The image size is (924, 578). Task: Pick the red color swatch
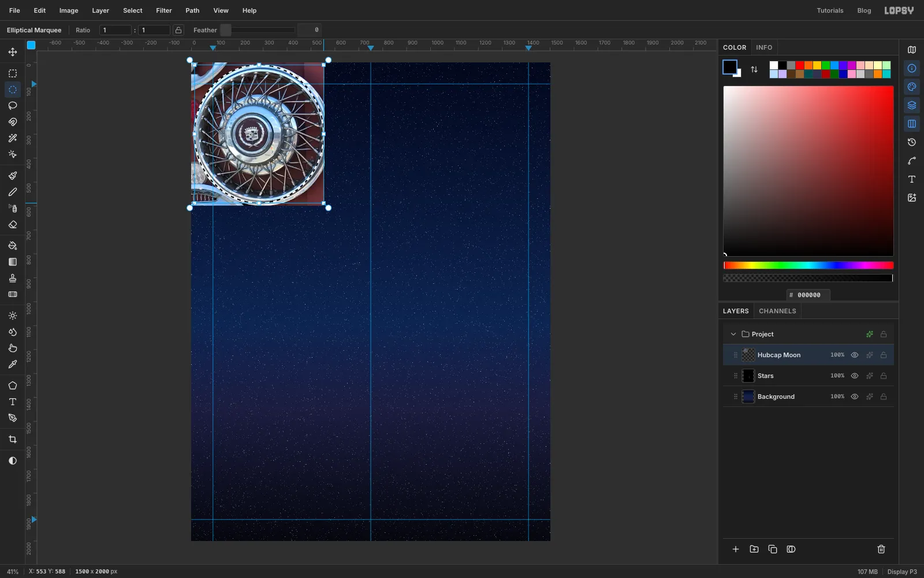[800, 65]
